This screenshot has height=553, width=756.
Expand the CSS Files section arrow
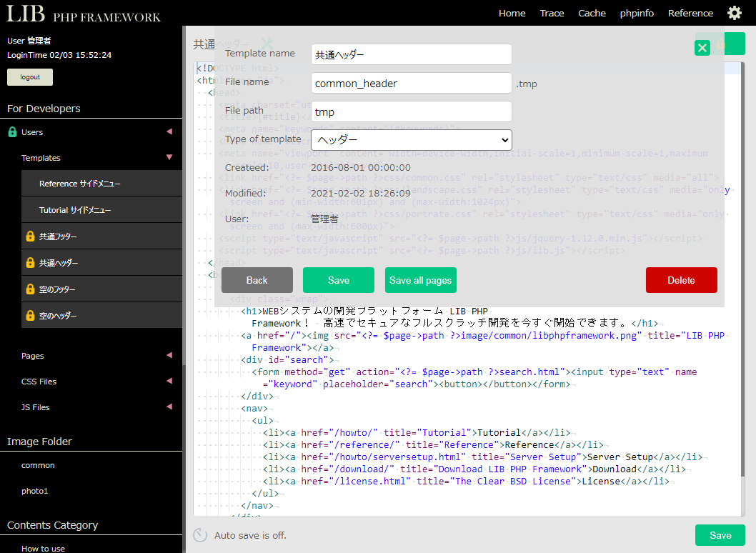click(x=169, y=381)
